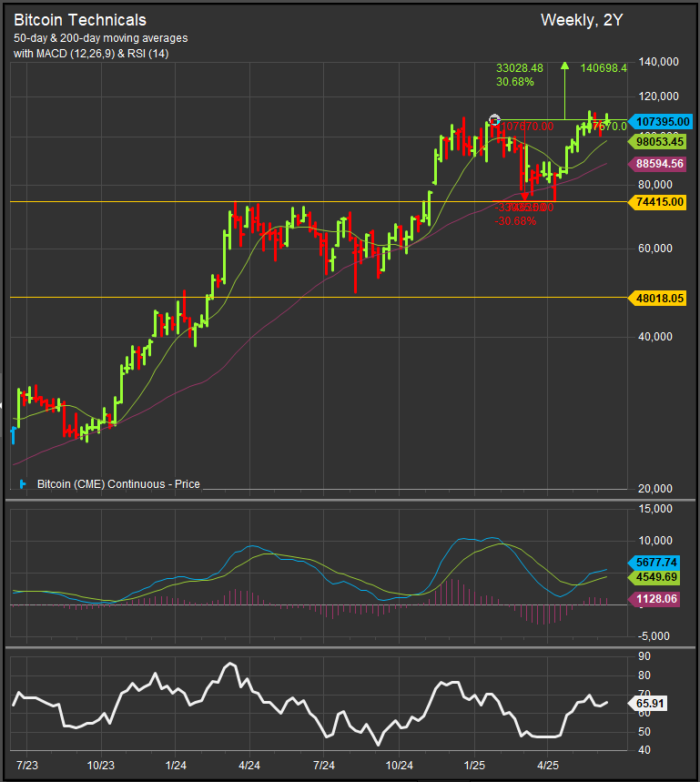Screen dimensions: 700x782
Task: Click the 80 RSI axis label
Action: pos(644,675)
